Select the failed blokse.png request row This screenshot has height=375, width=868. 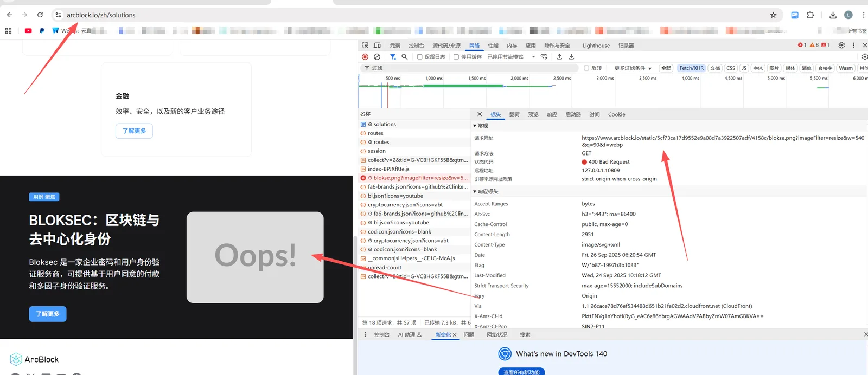pyautogui.click(x=414, y=178)
